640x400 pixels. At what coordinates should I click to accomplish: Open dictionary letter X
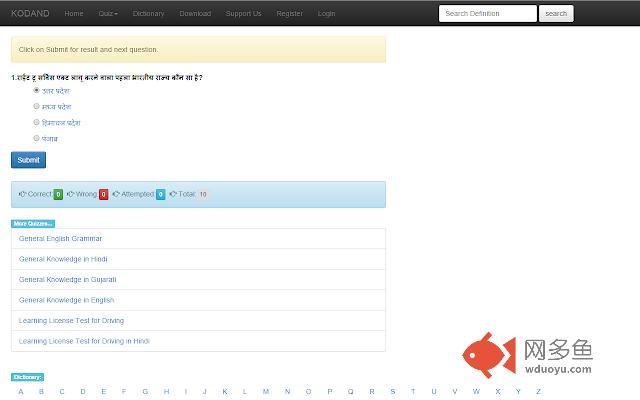[498, 391]
